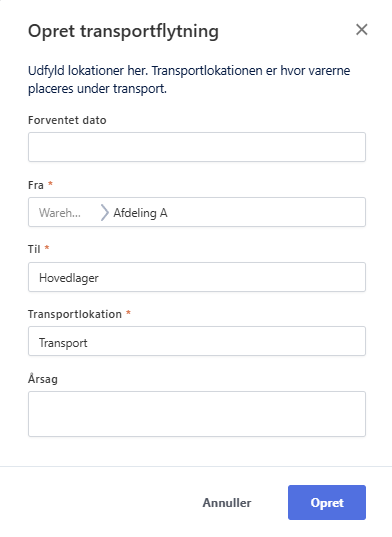Click the Forventet dato input field
The height and width of the screenshot is (537, 392).
click(197, 147)
